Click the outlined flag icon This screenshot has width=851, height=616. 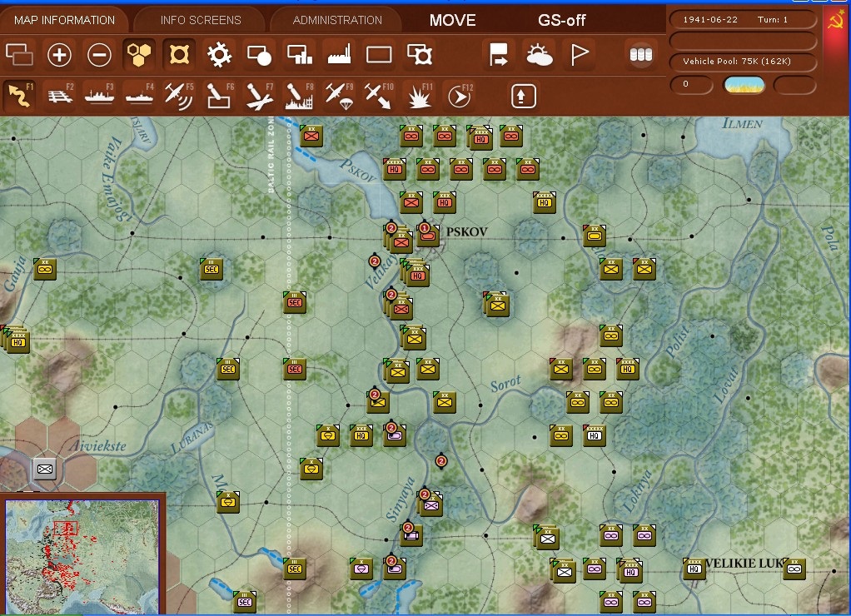[579, 55]
